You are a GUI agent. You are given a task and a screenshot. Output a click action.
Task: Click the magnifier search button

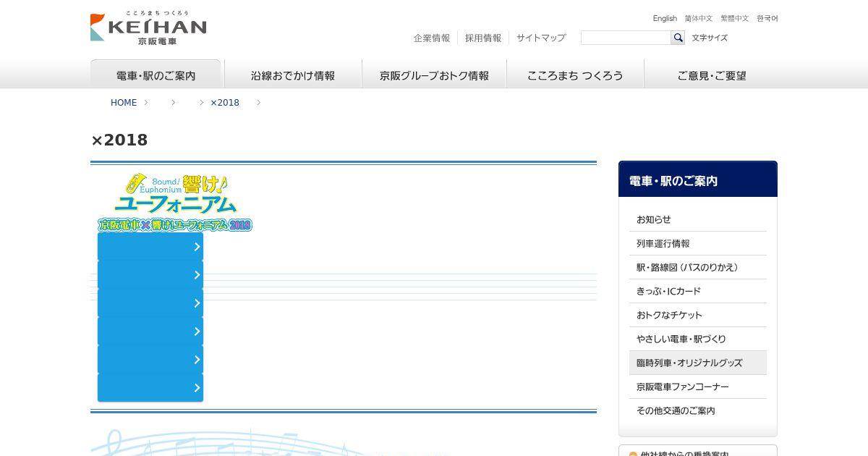pyautogui.click(x=678, y=38)
